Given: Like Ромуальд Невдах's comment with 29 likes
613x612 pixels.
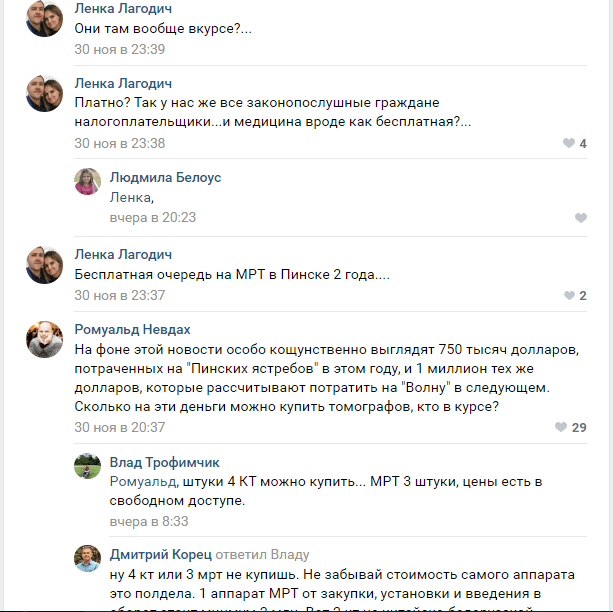Looking at the screenshot, I should [x=561, y=428].
